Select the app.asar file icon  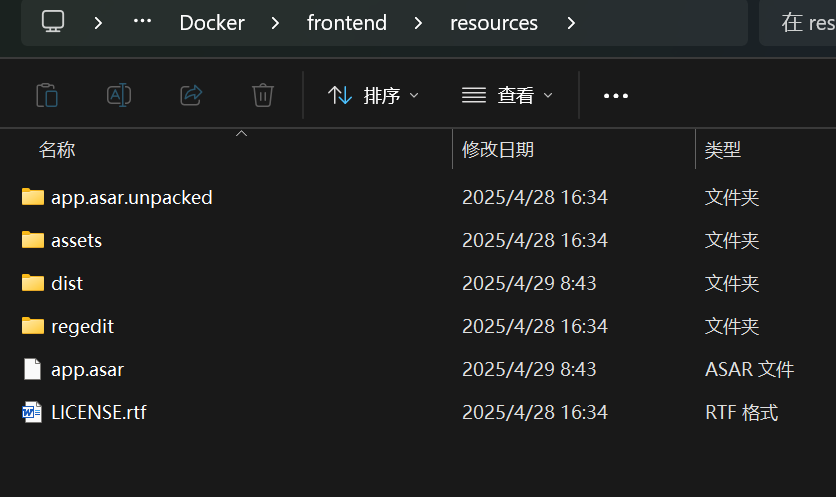click(x=33, y=369)
